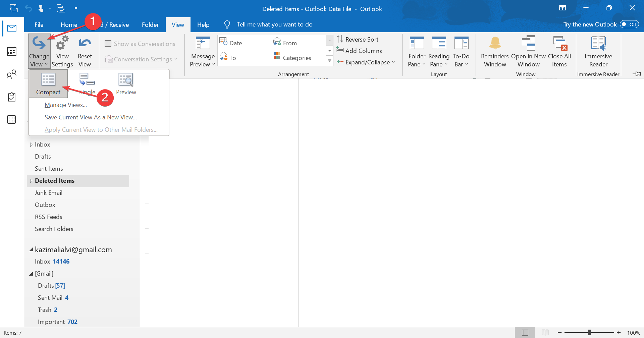Move the zoom slider handle
This screenshot has height=338, width=644.
point(589,333)
